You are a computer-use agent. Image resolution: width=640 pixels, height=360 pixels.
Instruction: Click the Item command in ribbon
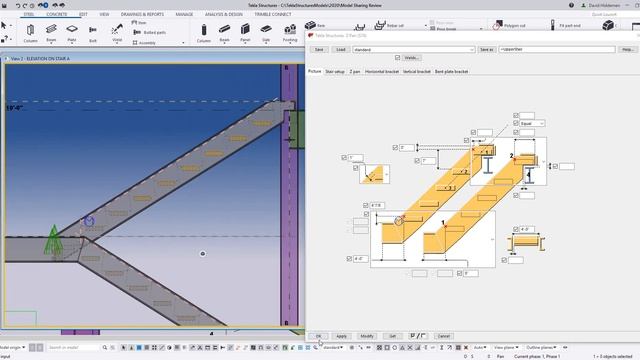(x=140, y=23)
